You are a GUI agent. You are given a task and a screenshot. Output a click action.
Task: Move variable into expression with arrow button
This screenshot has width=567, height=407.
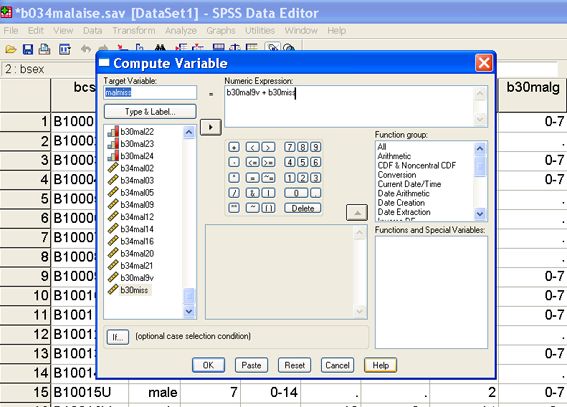(x=210, y=127)
